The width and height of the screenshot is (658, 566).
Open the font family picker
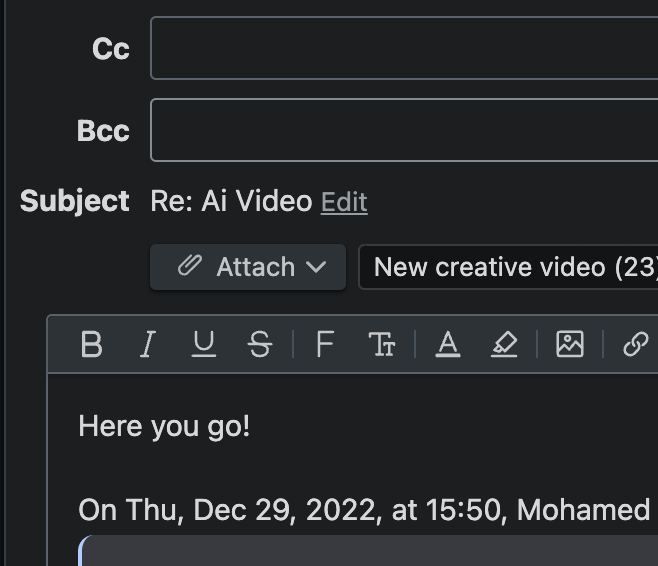point(324,345)
